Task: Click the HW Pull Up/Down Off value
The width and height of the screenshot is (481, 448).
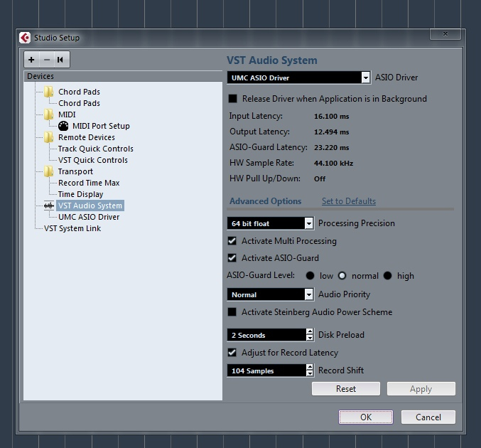Action: pyautogui.click(x=320, y=178)
